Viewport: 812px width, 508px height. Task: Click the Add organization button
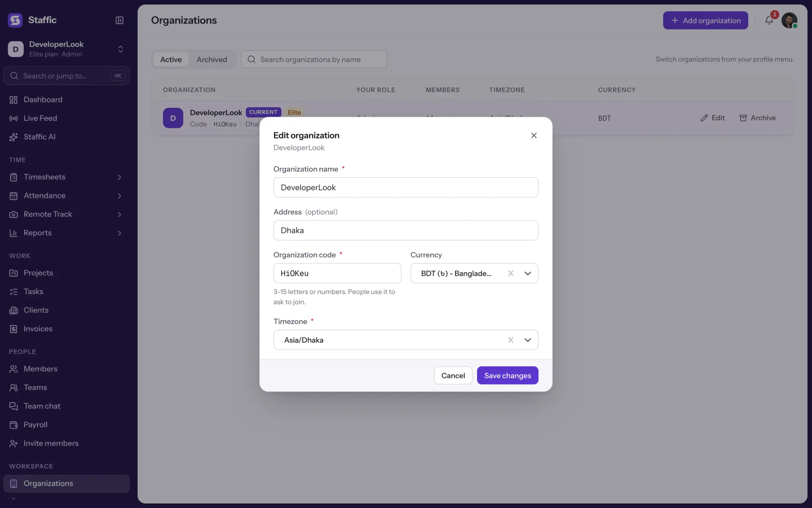(705, 20)
